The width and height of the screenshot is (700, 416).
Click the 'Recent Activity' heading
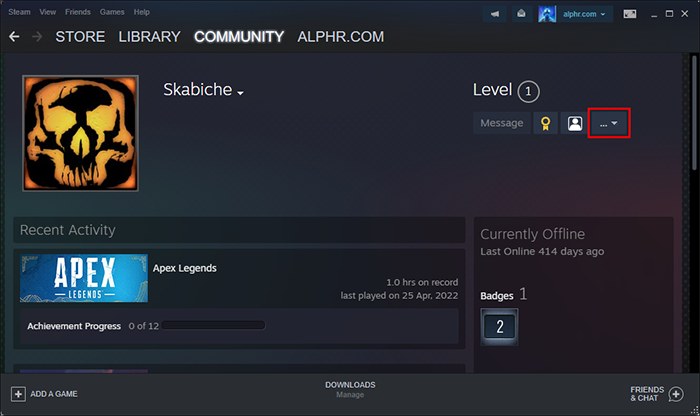click(68, 230)
